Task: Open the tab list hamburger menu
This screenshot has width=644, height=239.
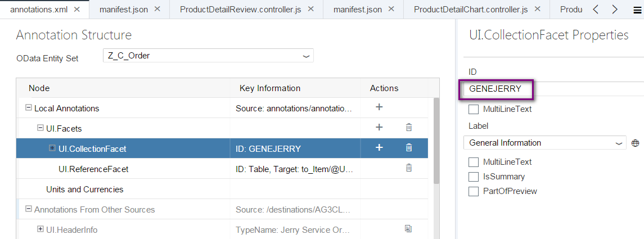Action: coord(637,10)
